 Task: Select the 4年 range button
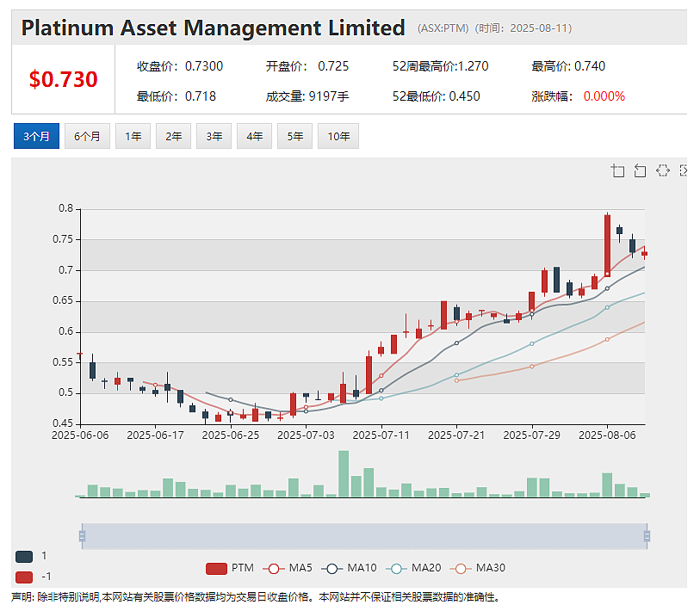(255, 136)
